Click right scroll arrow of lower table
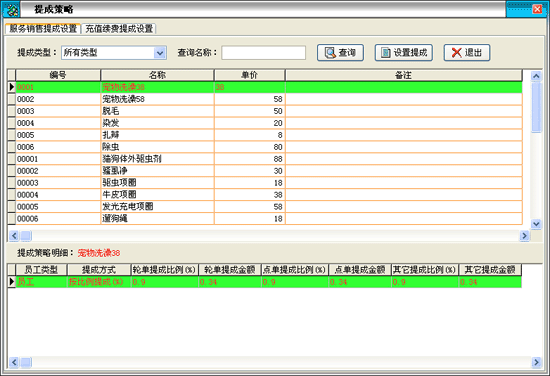550x376 pixels. point(536,362)
